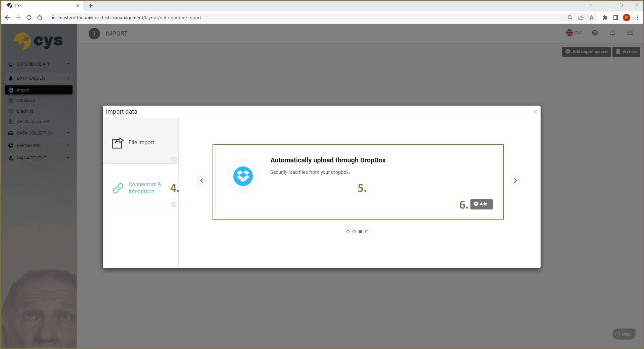
Task: Reload the page
Action: (29, 17)
